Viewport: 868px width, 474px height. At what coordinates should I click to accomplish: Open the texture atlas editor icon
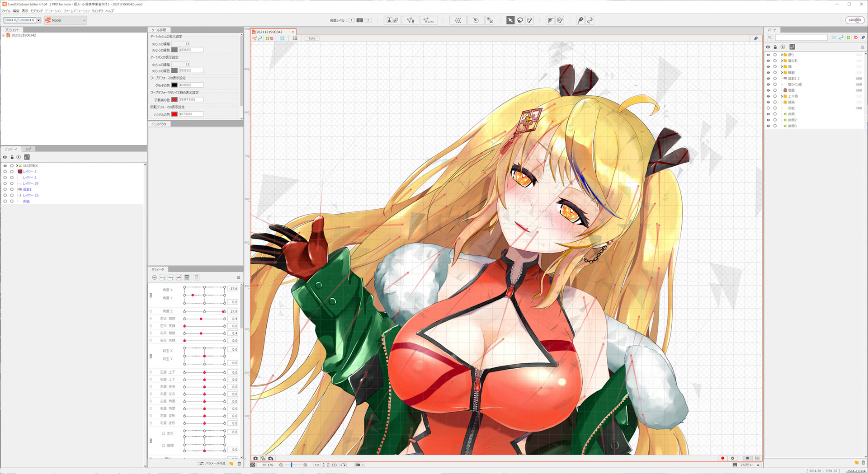coord(392,20)
